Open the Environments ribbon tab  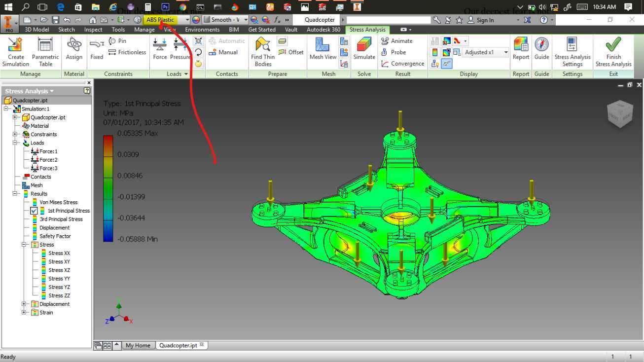coord(202,30)
